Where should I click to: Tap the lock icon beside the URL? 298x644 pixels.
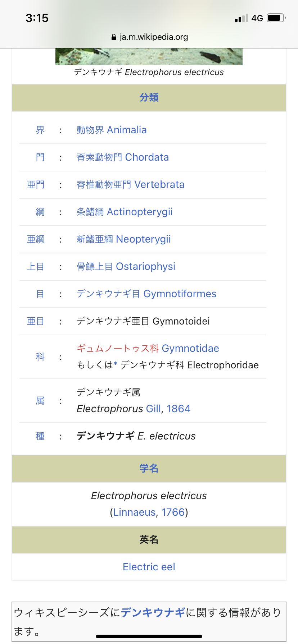tap(114, 37)
